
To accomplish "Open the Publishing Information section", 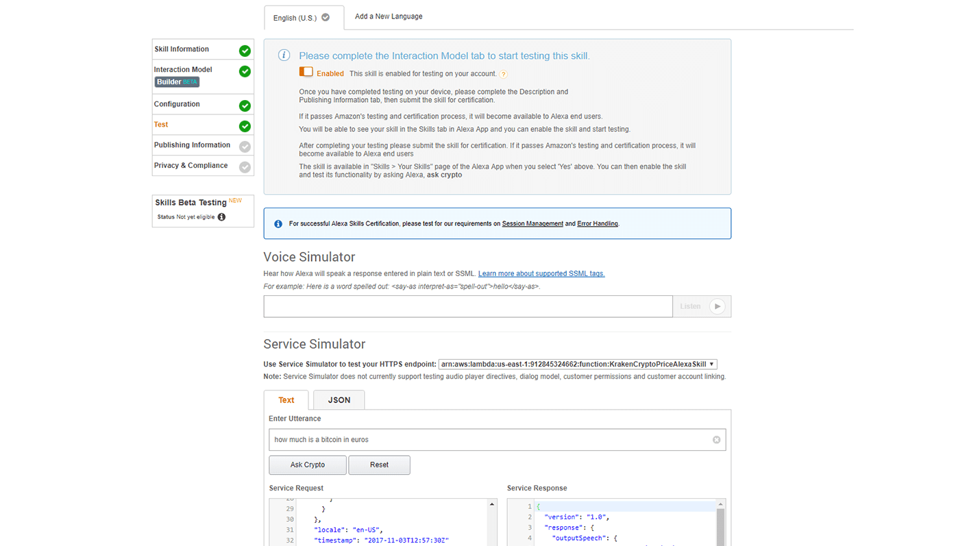I will [x=203, y=145].
